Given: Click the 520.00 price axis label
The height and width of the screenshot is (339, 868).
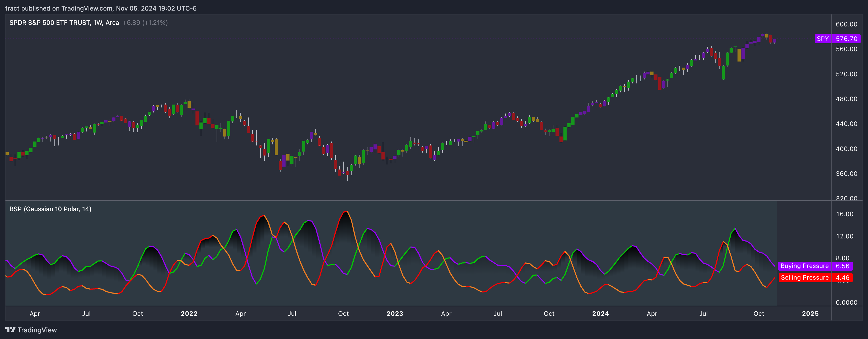Looking at the screenshot, I should [x=846, y=74].
